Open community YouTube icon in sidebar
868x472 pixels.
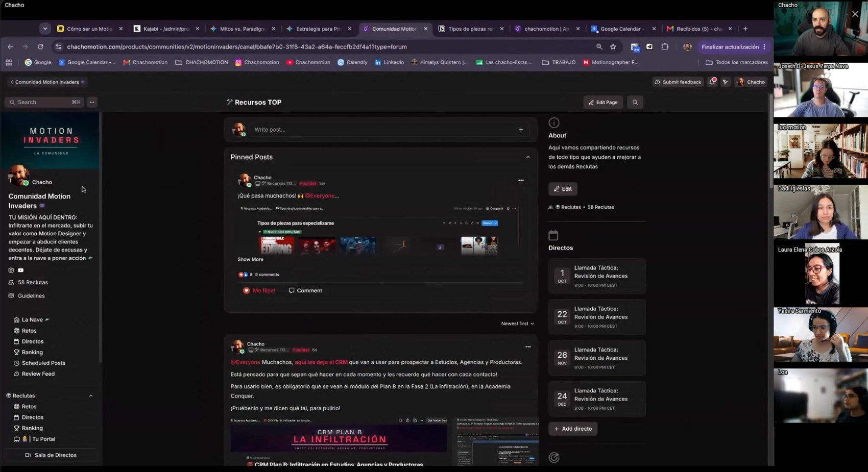click(x=21, y=270)
